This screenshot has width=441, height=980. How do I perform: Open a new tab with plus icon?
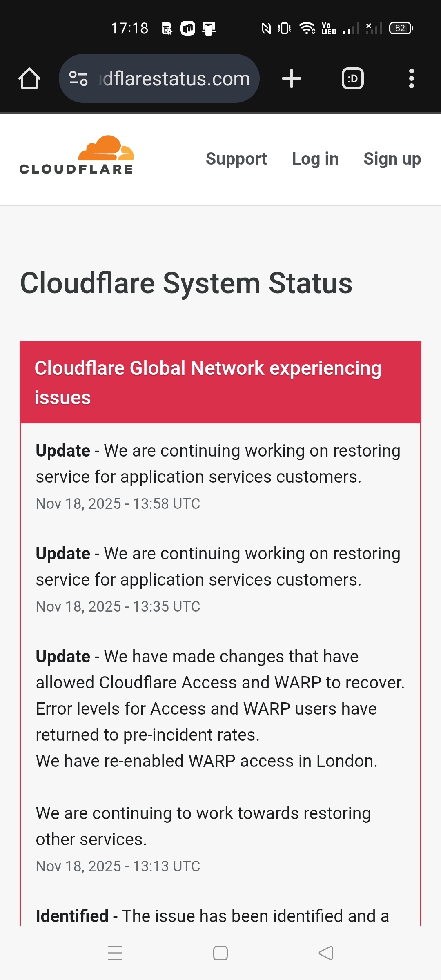(292, 78)
